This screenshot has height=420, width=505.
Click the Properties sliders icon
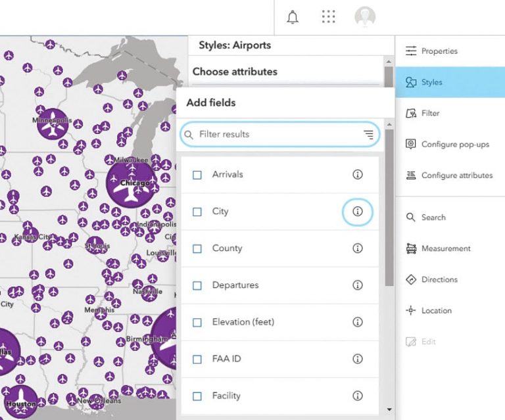(411, 51)
